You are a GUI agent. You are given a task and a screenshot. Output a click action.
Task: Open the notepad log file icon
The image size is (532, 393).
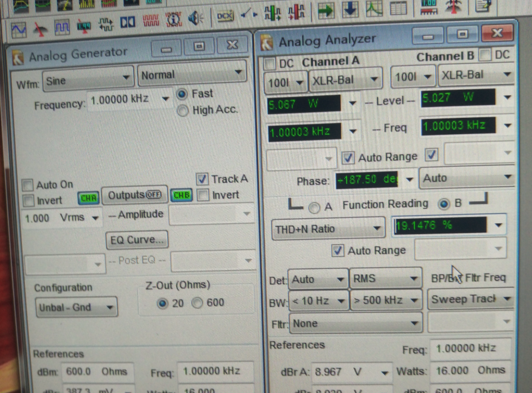483,6
